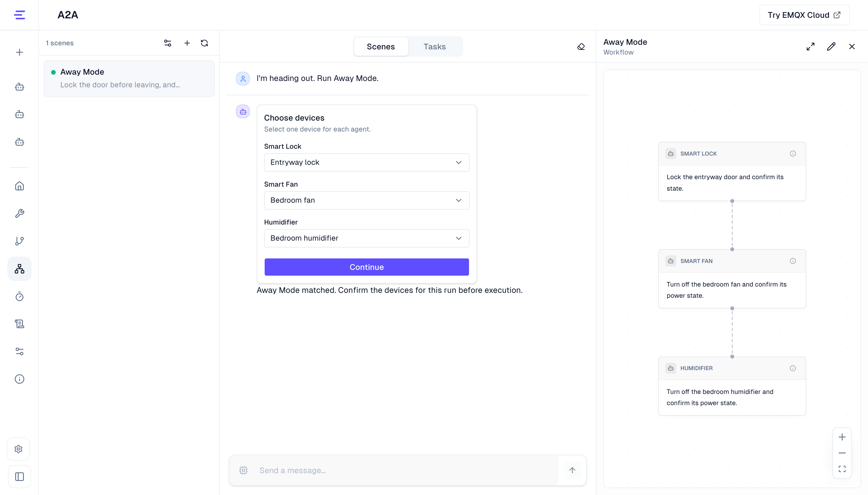Screen dimensions: 868x495
Task: Select the Humidifier workflow node
Action: [x=732, y=386]
